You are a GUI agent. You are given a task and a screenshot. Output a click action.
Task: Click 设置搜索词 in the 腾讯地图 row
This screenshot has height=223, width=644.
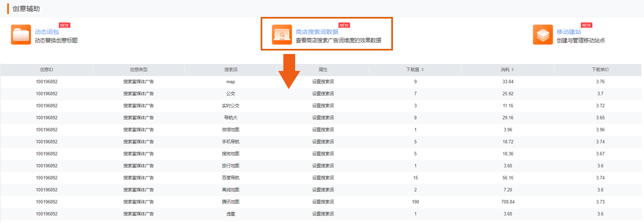[323, 202]
